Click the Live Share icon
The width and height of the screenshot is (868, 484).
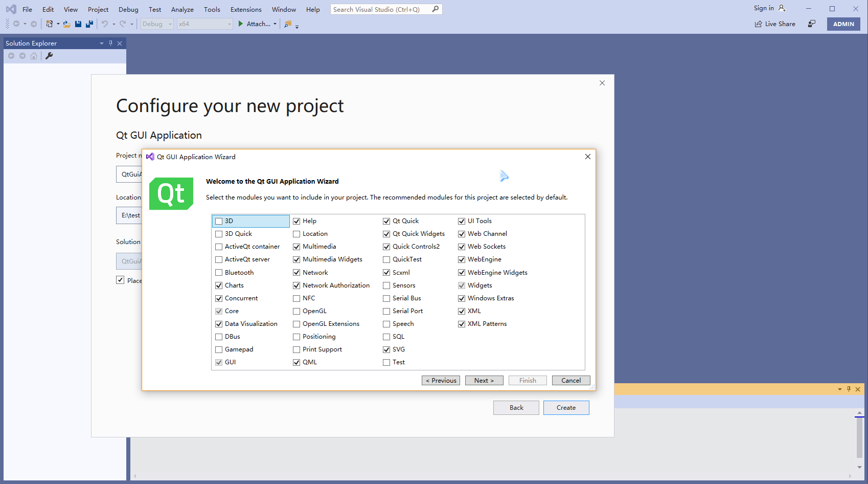pos(759,24)
